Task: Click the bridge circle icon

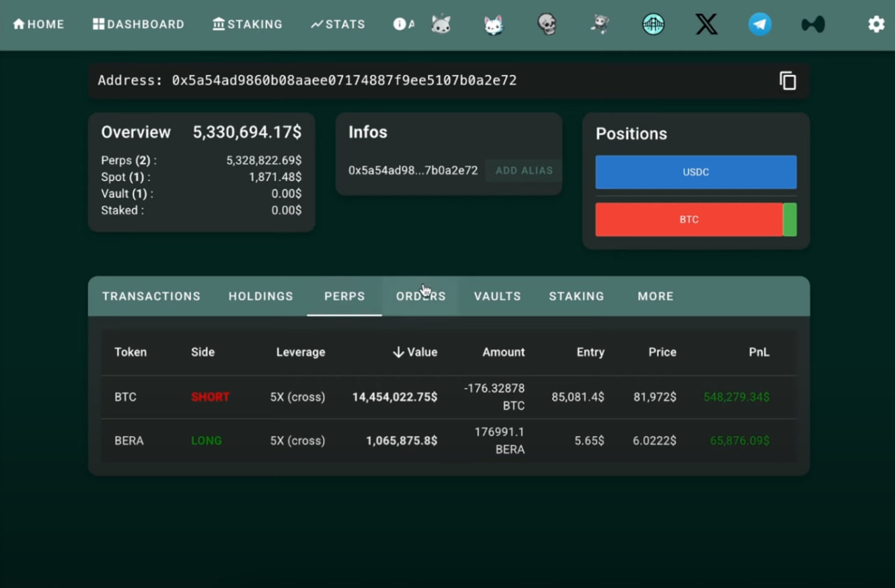Action: tap(653, 24)
